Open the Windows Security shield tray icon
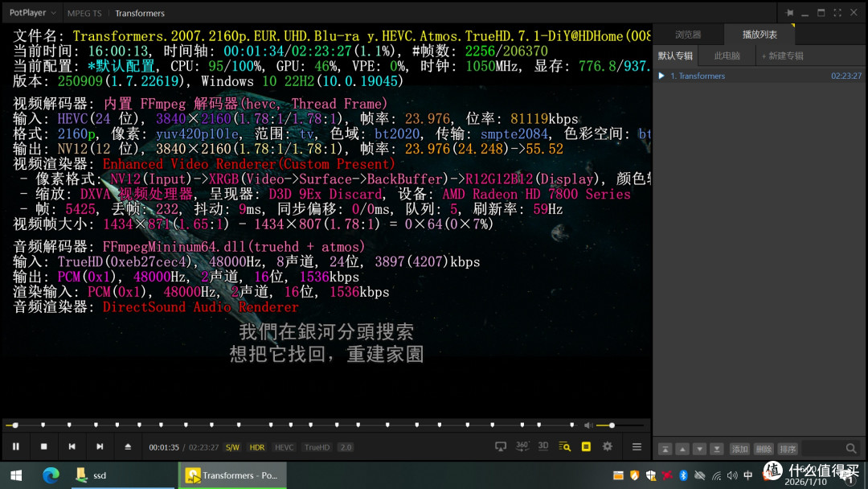Screen dimensions: 868x489 (x=651, y=475)
